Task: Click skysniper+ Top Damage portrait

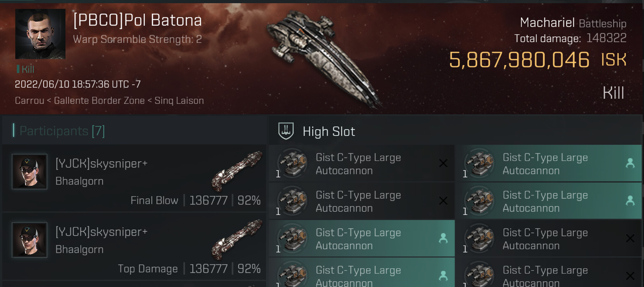Action: (30, 240)
